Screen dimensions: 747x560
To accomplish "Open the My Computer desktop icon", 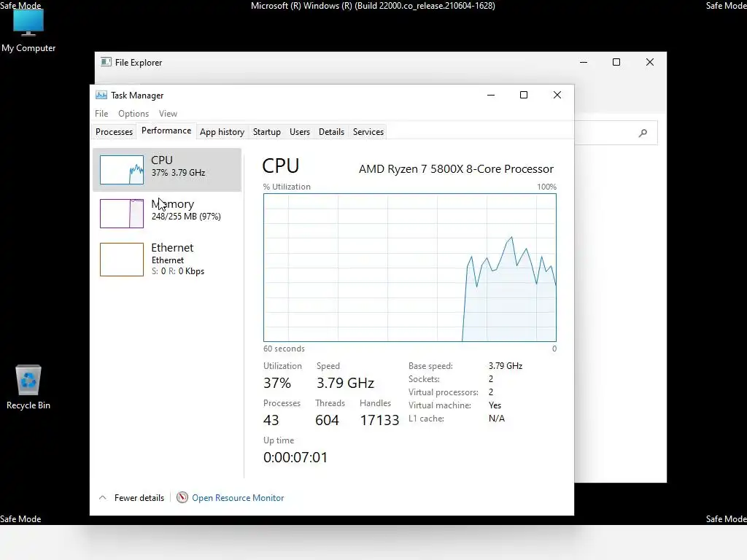I will coord(28,31).
